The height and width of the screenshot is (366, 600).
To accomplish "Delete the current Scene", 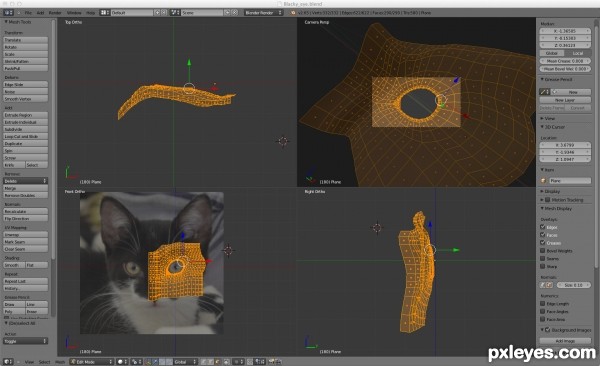I will (235, 13).
